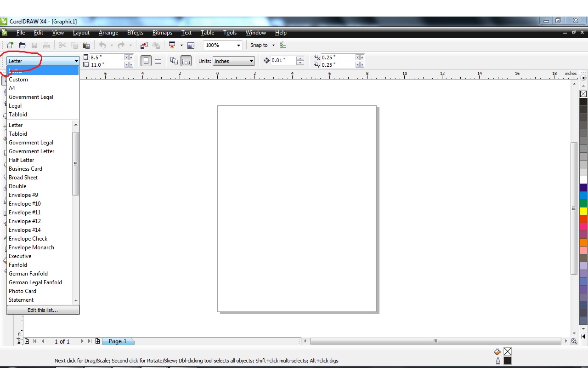Go to the first page arrow

click(35, 341)
